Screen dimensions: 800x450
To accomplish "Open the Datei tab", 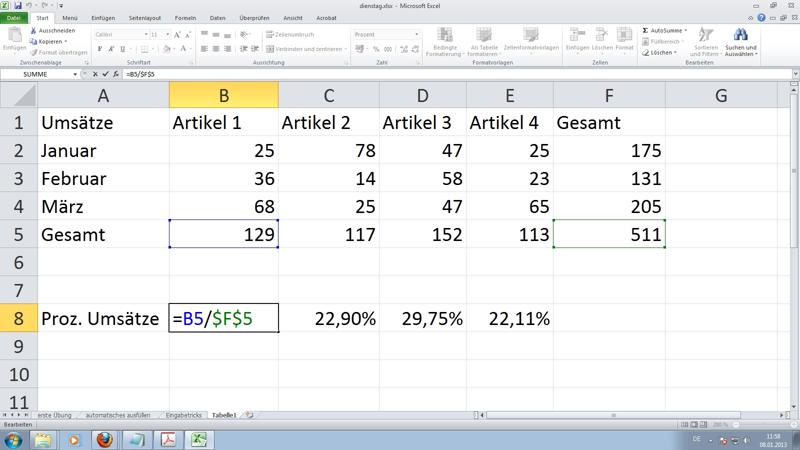I will 14,18.
